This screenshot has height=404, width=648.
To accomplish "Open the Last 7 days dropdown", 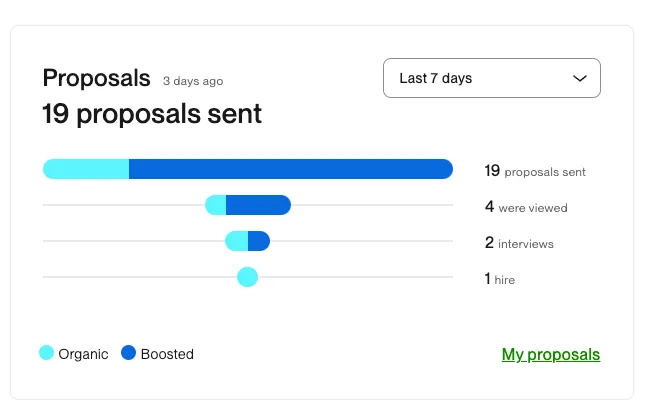I will point(491,78).
